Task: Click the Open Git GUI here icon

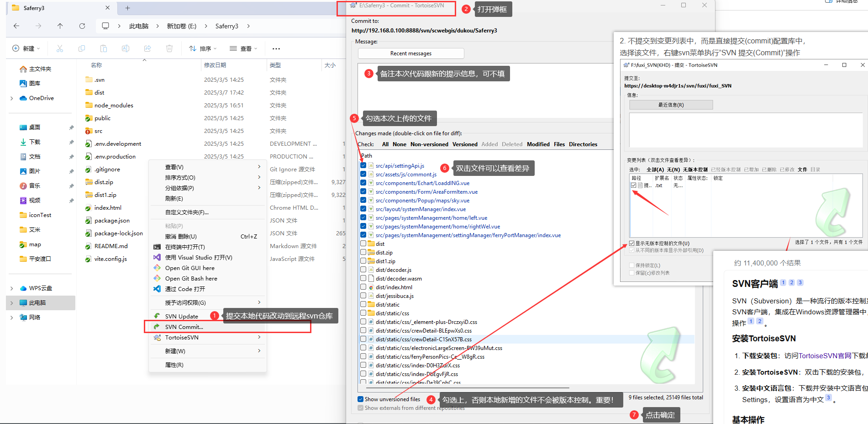Action: [x=157, y=268]
